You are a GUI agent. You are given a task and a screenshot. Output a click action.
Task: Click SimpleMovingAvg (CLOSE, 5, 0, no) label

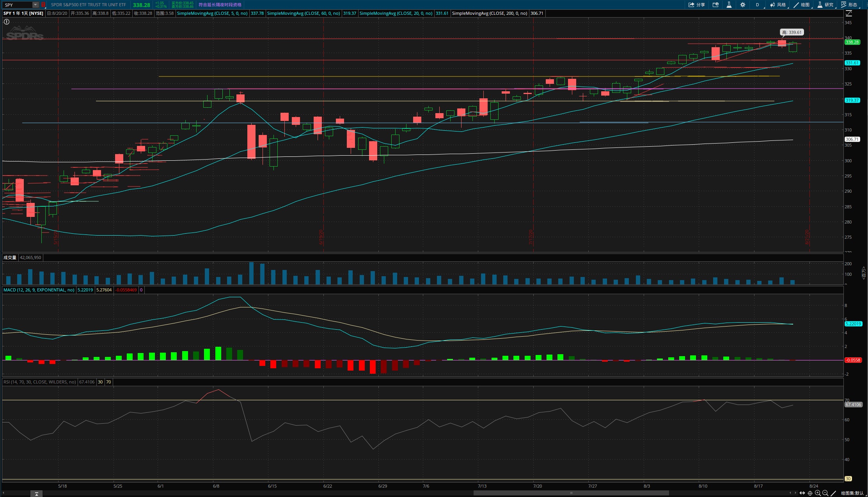point(212,13)
